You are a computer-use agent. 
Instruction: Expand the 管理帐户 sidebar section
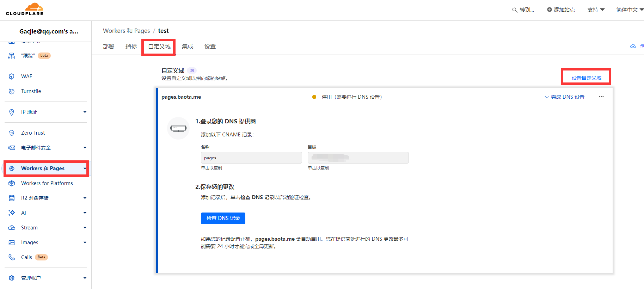click(x=85, y=278)
